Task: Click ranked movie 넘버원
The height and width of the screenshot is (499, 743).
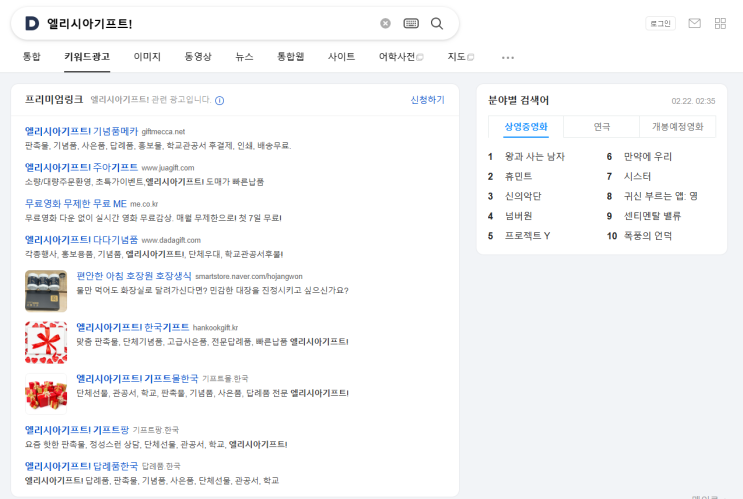Action: click(518, 217)
